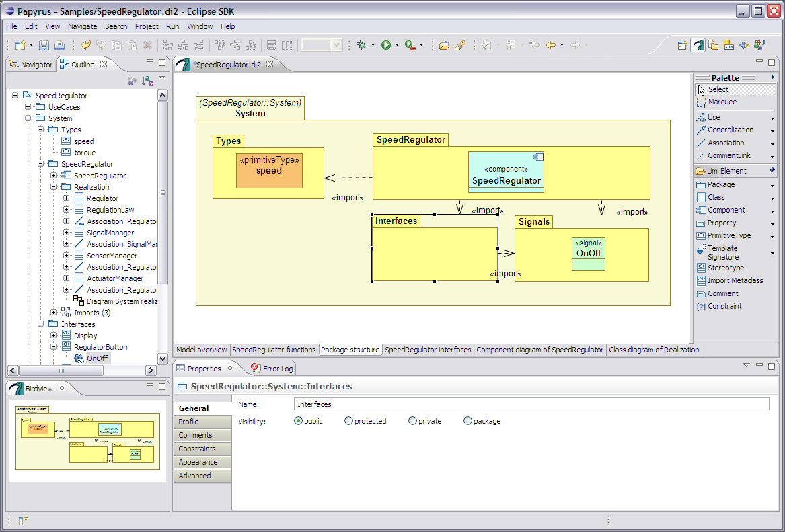Image resolution: width=785 pixels, height=532 pixels.
Task: Open the Use palette tool dropdown arrow
Action: click(772, 118)
